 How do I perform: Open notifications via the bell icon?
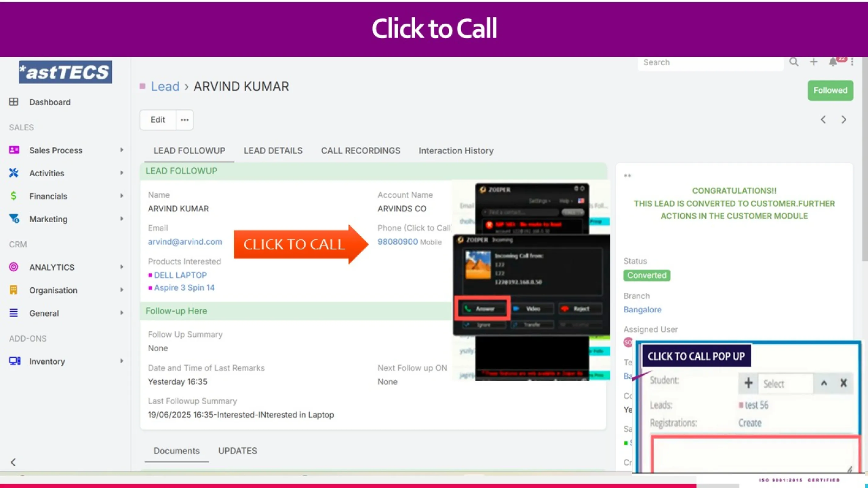[x=833, y=62]
